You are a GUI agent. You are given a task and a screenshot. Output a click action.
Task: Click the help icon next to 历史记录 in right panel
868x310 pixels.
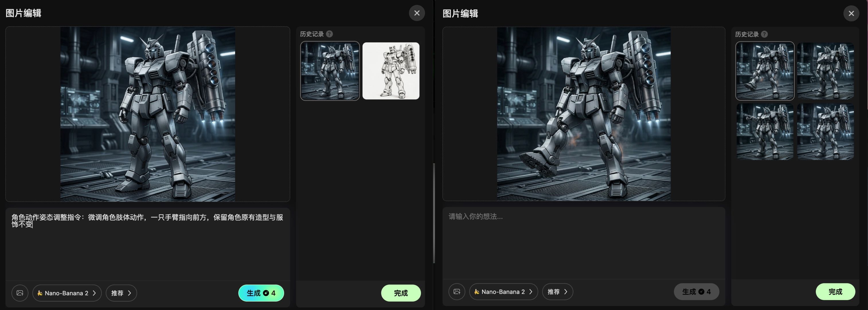click(x=765, y=34)
